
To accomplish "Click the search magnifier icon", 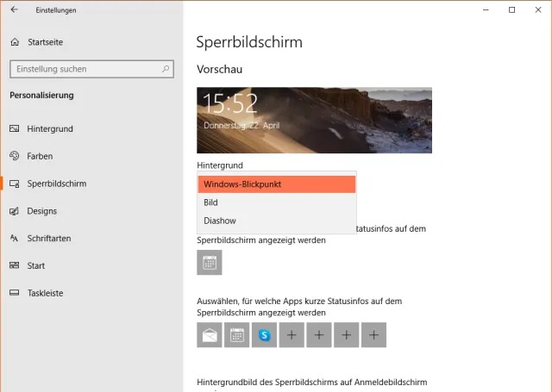I will [166, 69].
